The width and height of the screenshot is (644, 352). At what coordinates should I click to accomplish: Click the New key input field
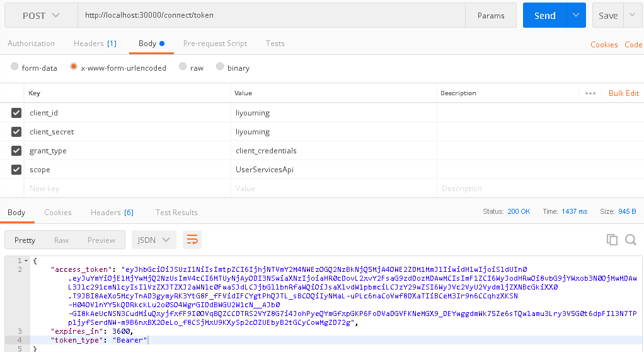point(128,189)
